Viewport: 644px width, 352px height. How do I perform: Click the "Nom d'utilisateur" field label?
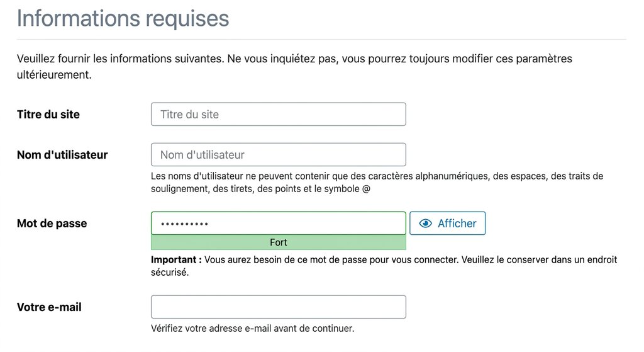62,155
